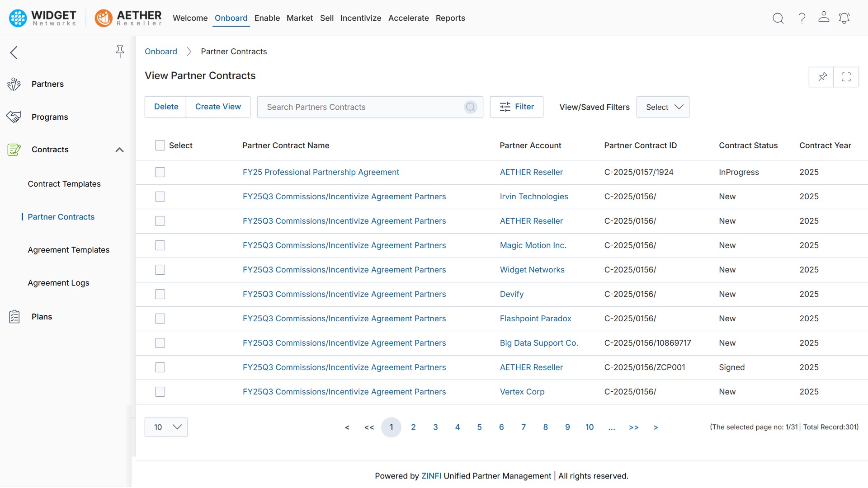Image resolution: width=868 pixels, height=488 pixels.
Task: Collapse sidebar using back arrow icon
Action: click(x=14, y=52)
